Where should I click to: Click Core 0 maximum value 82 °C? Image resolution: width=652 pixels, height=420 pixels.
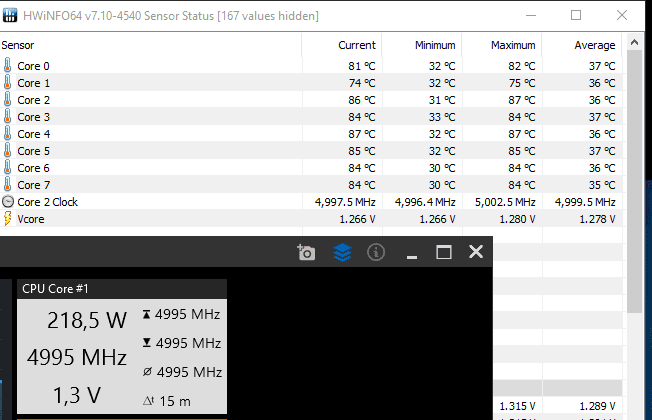point(522,66)
